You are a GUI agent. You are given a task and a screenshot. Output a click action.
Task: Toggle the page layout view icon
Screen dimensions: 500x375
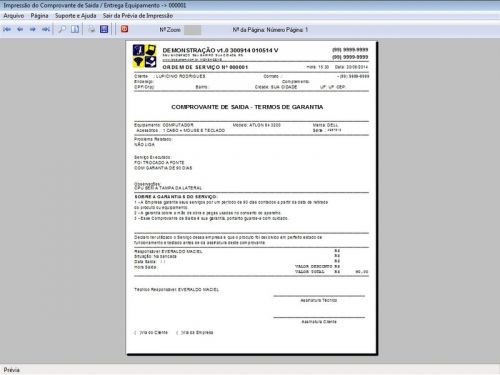tap(75, 29)
